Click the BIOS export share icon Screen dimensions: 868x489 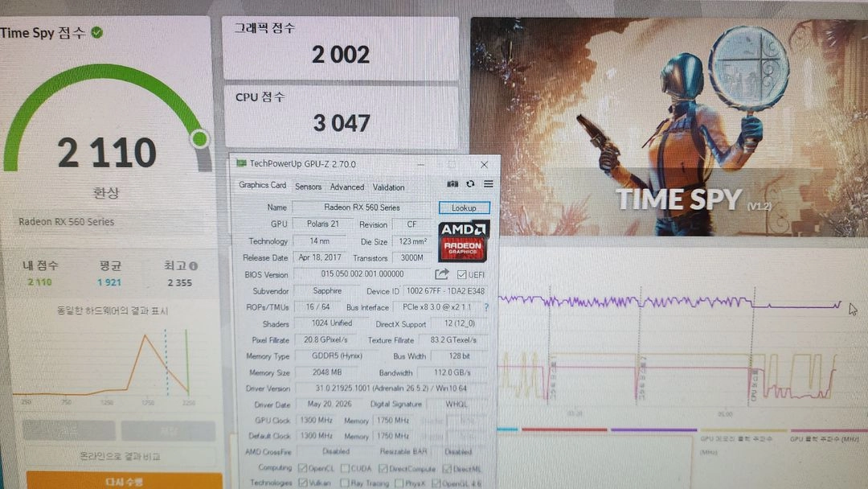(442, 274)
